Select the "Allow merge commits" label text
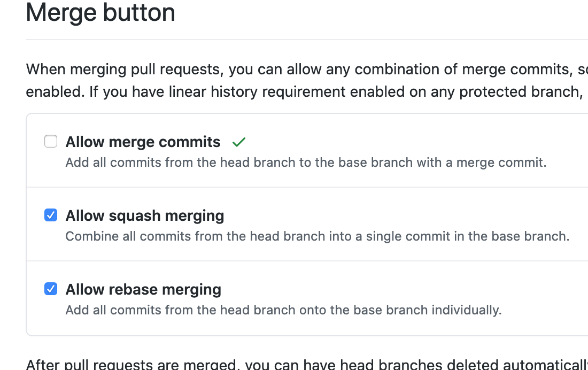This screenshot has width=588, height=370. point(143,142)
